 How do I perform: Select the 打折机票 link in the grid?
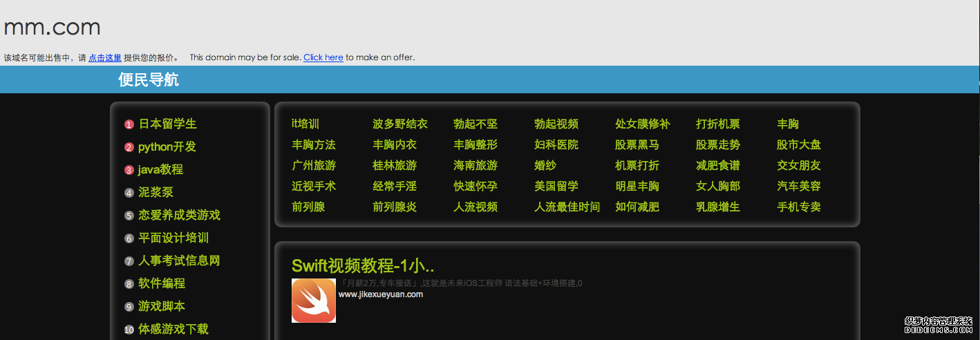(x=717, y=124)
